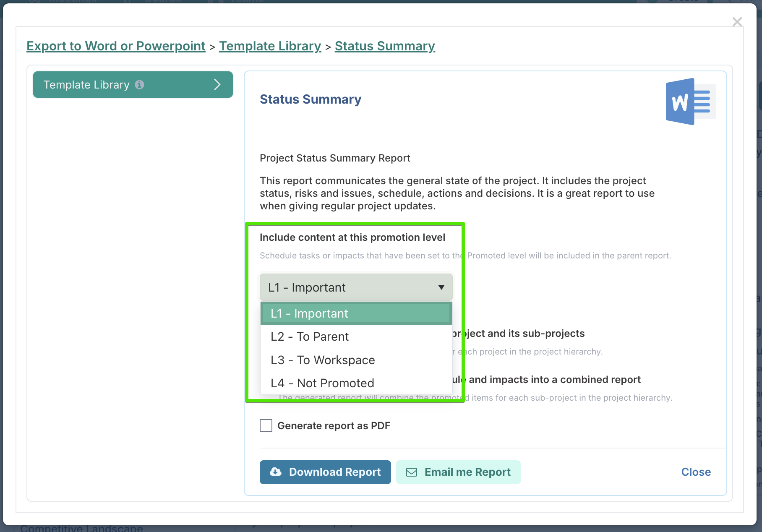Open the L1 - Important combo box

[x=356, y=287]
